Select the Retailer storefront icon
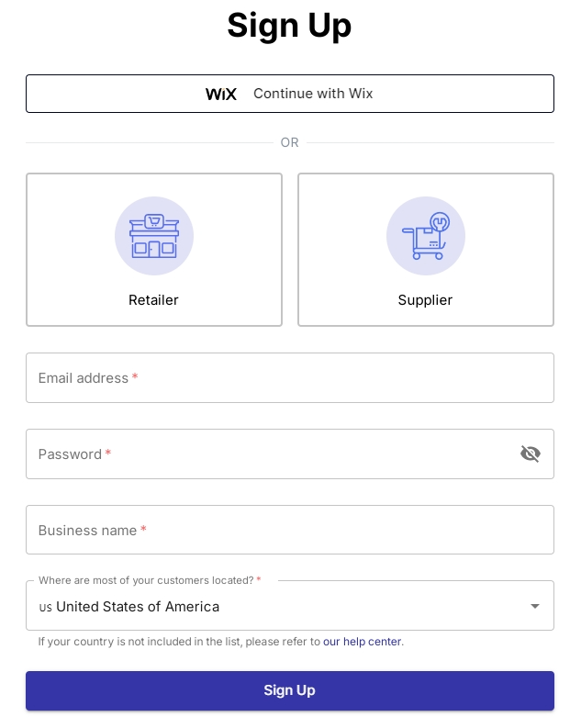This screenshot has height=728, width=581. 154,236
